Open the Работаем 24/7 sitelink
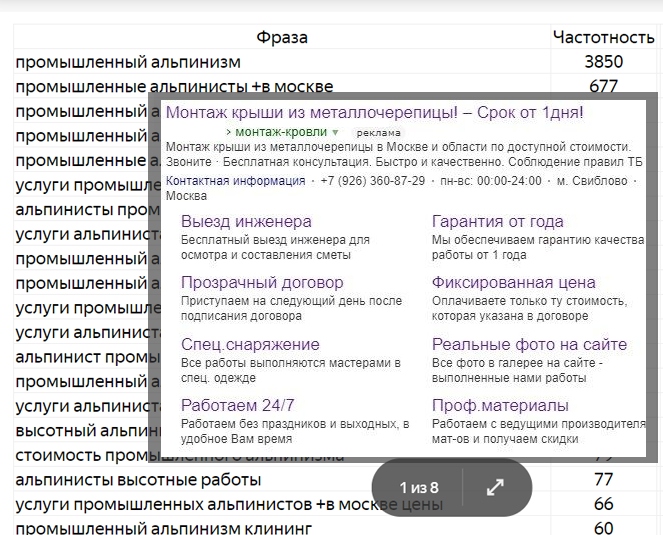The height and width of the screenshot is (535, 663). pyautogui.click(x=238, y=406)
